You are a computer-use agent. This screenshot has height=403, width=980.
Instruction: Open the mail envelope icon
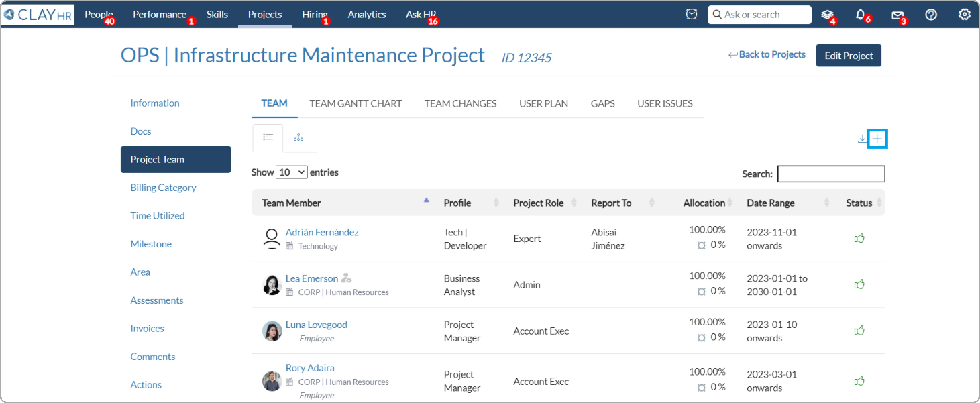point(897,15)
